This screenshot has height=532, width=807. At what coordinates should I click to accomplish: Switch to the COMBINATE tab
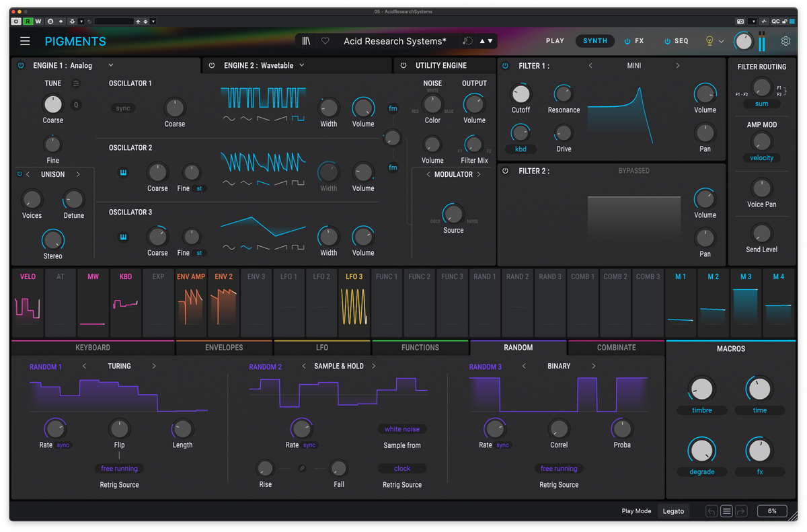(x=617, y=348)
